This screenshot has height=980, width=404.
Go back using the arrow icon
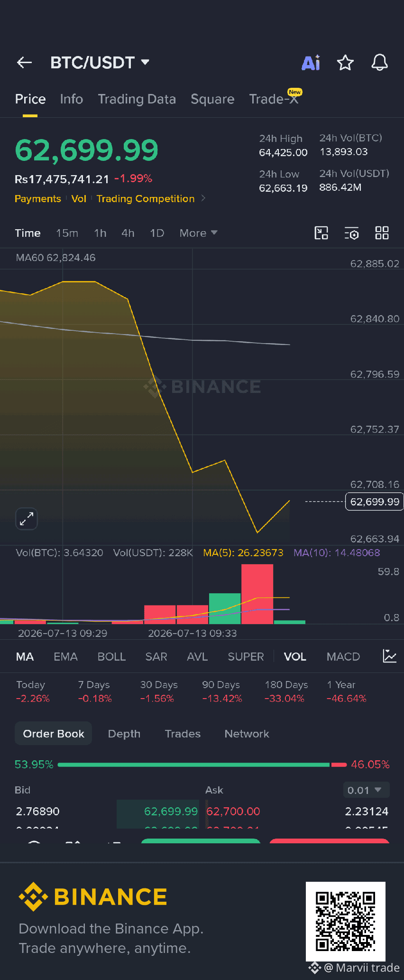(24, 62)
